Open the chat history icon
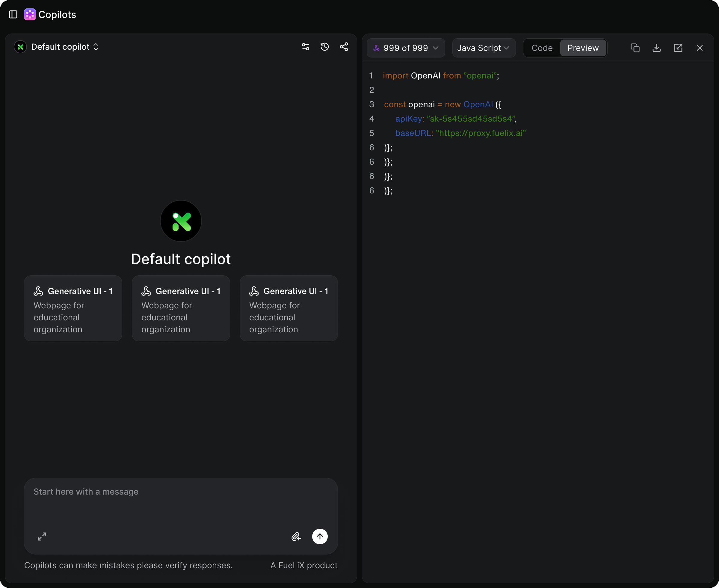The image size is (719, 588). pos(325,47)
